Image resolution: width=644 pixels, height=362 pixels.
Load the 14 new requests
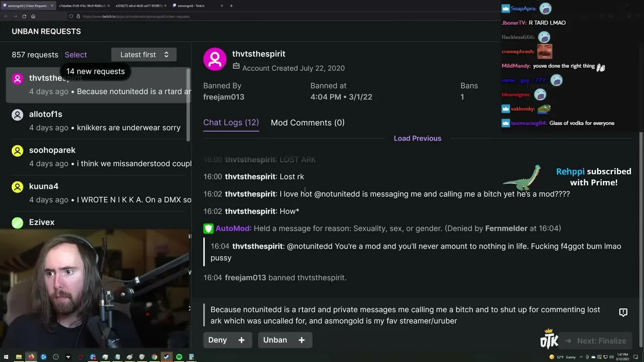coord(96,71)
